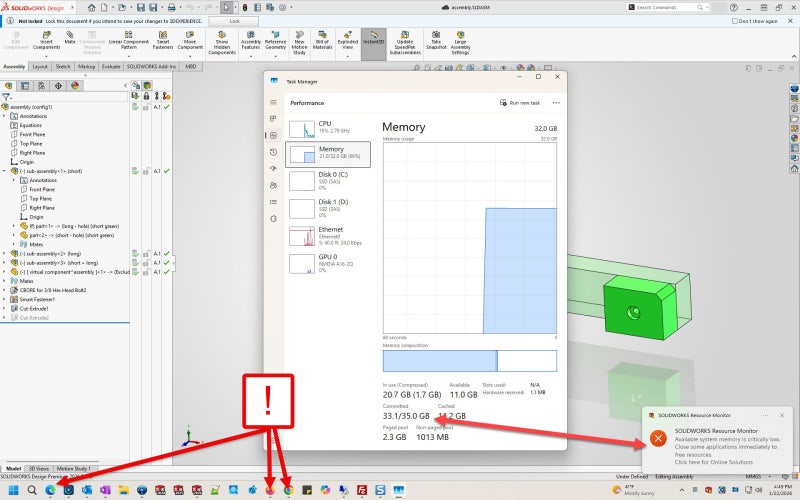This screenshot has height=500, width=800.
Task: Switch to the MBD tab
Action: click(x=191, y=67)
